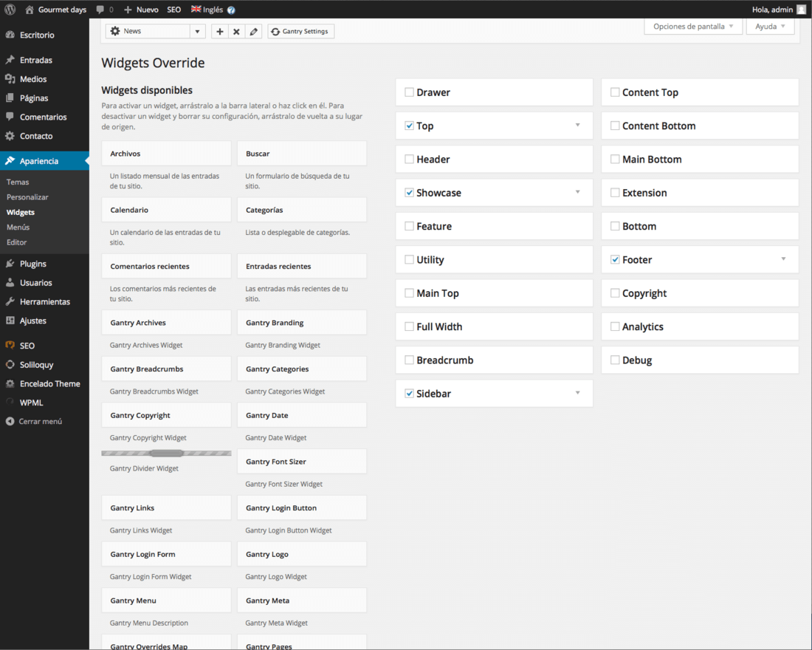Open Opciones de pantalla panel
812x650 pixels.
click(693, 27)
